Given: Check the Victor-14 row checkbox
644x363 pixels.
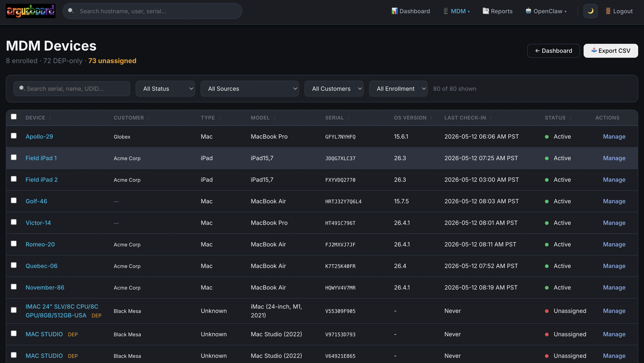Looking at the screenshot, I should (x=14, y=222).
